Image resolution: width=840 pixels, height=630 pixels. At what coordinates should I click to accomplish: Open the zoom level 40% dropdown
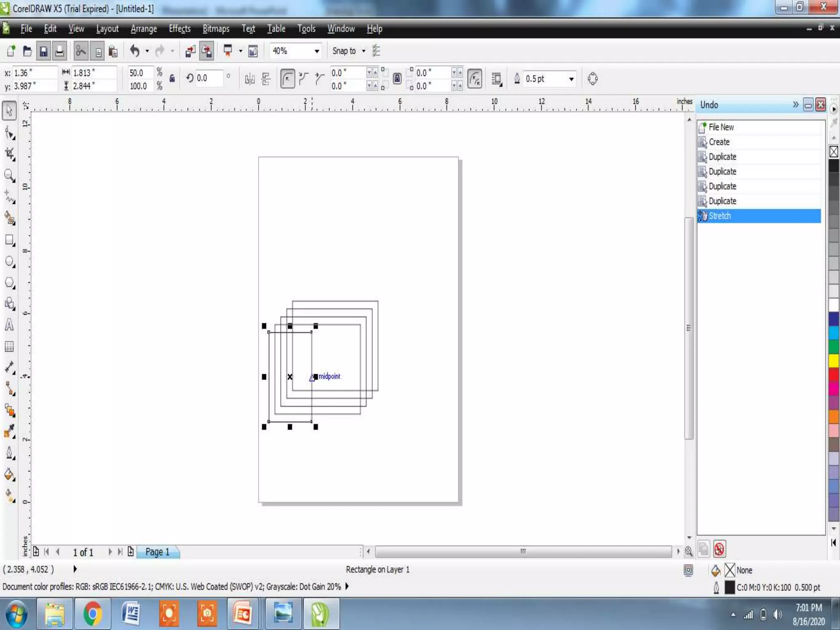point(317,51)
